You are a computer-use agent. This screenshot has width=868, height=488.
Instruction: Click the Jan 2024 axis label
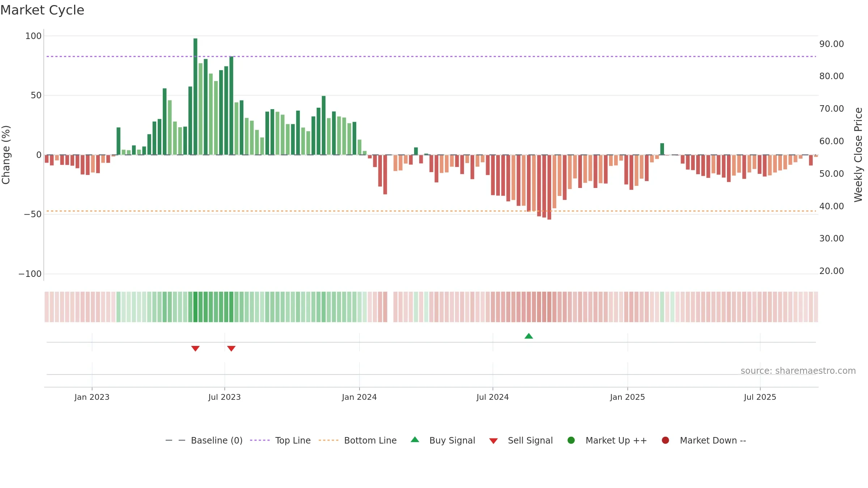tap(359, 397)
